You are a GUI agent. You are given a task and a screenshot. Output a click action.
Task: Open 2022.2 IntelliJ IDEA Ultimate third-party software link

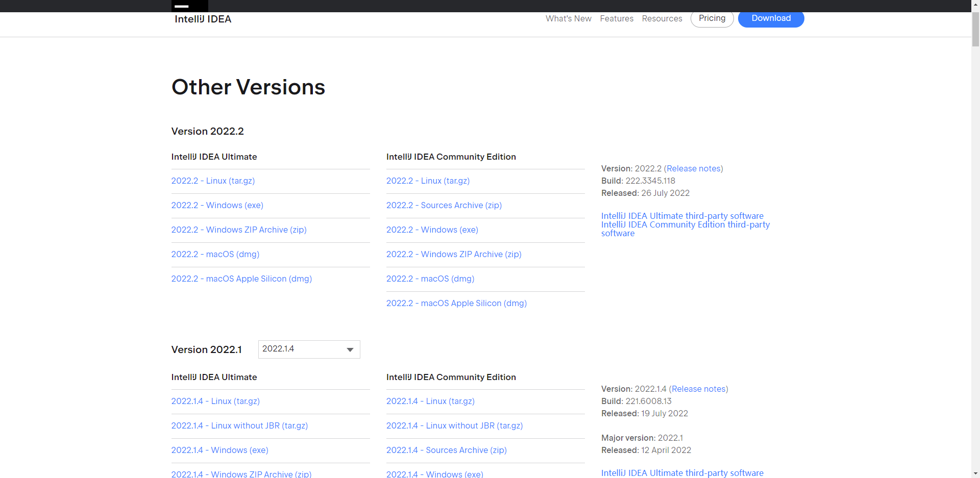point(682,216)
